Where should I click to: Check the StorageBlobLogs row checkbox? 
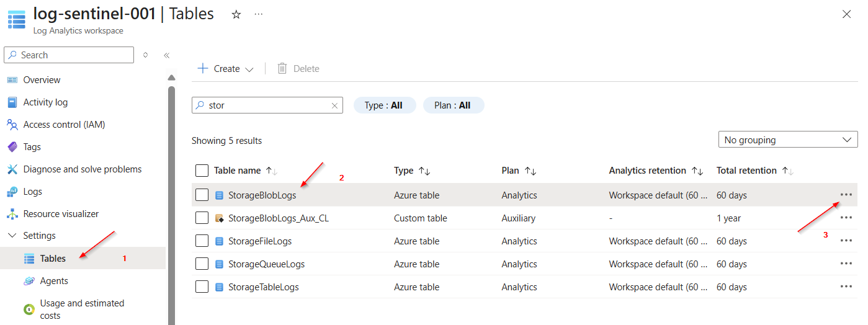(x=202, y=195)
